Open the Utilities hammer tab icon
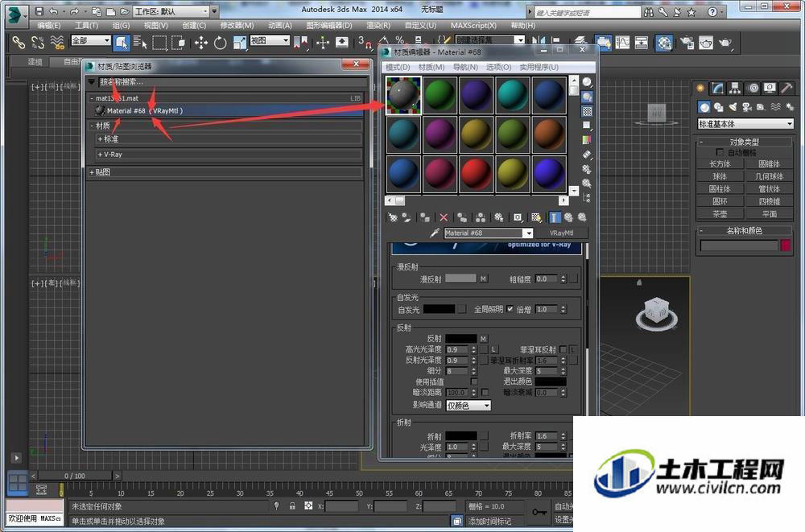This screenshot has width=805, height=532. [x=786, y=89]
